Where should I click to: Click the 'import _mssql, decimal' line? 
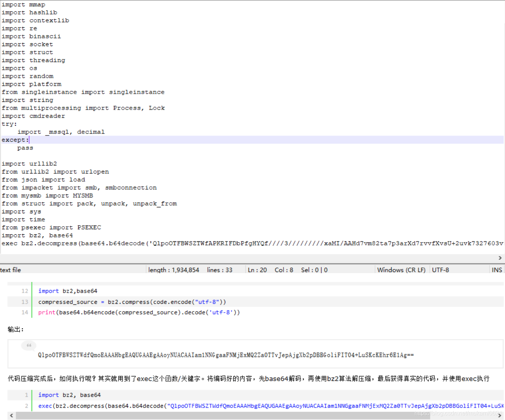(x=61, y=132)
